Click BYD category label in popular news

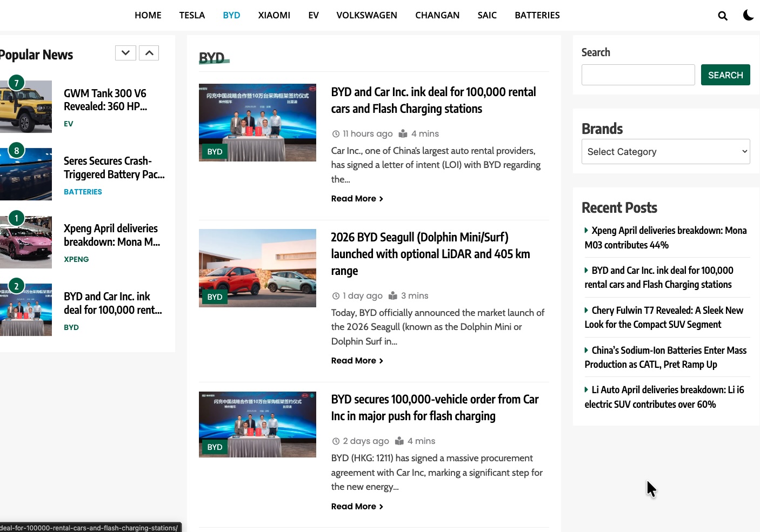tap(71, 327)
